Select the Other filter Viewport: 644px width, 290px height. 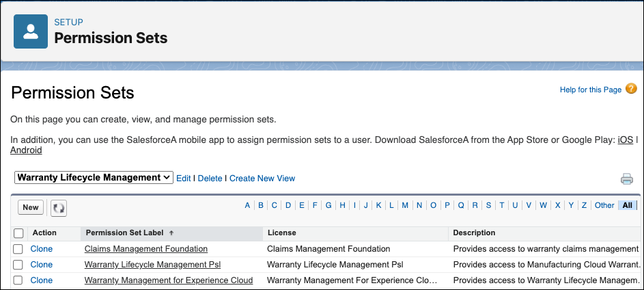point(604,205)
